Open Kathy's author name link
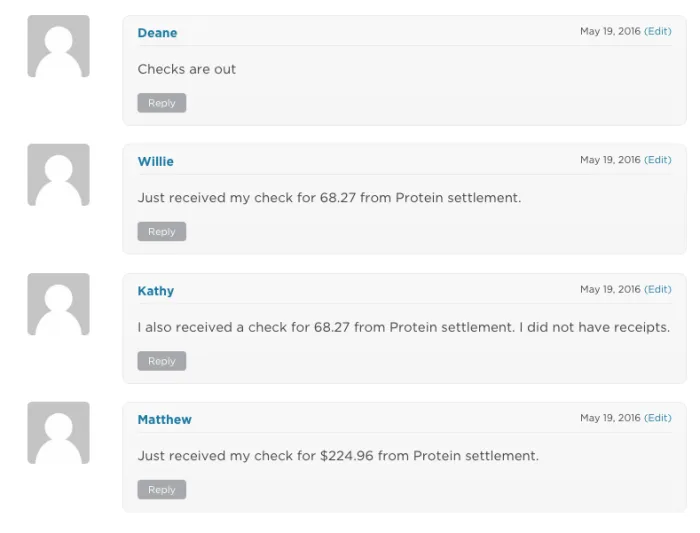The image size is (700, 533). click(x=155, y=291)
